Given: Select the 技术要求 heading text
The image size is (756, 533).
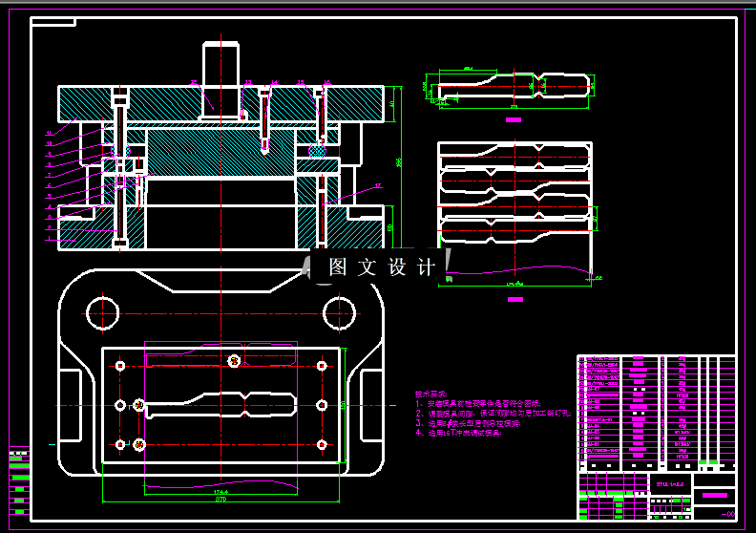Looking at the screenshot, I should click(430, 394).
